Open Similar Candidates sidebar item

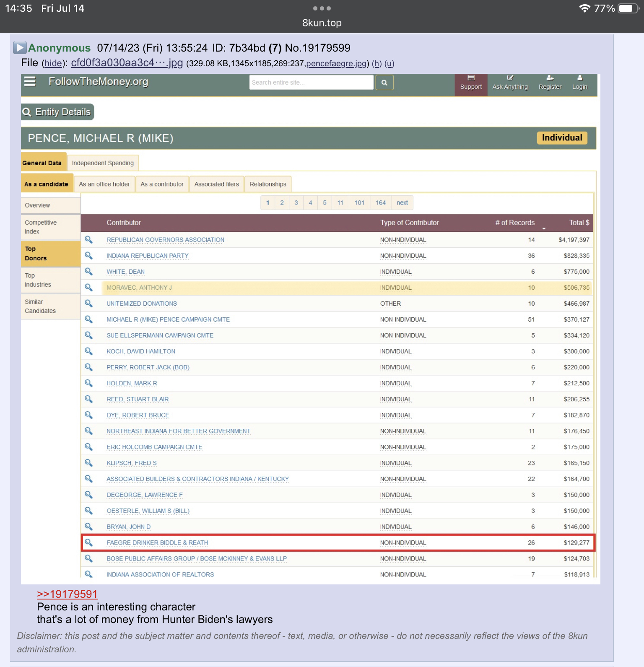(x=51, y=306)
